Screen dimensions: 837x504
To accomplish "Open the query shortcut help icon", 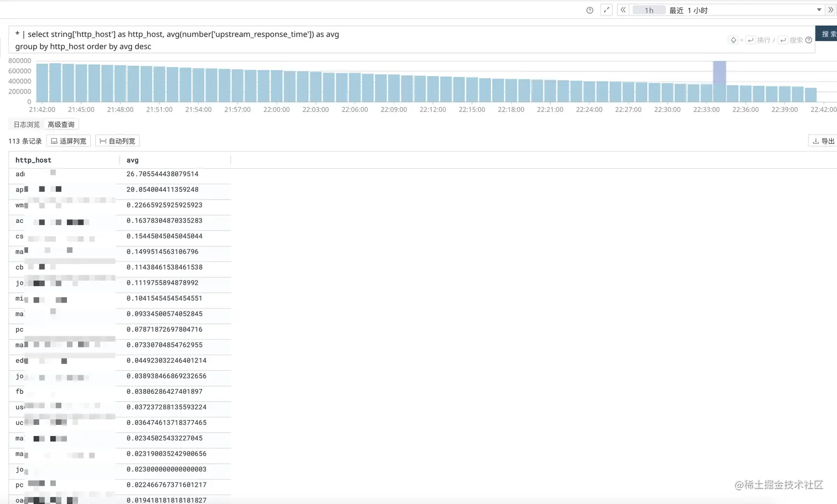I will (x=809, y=40).
